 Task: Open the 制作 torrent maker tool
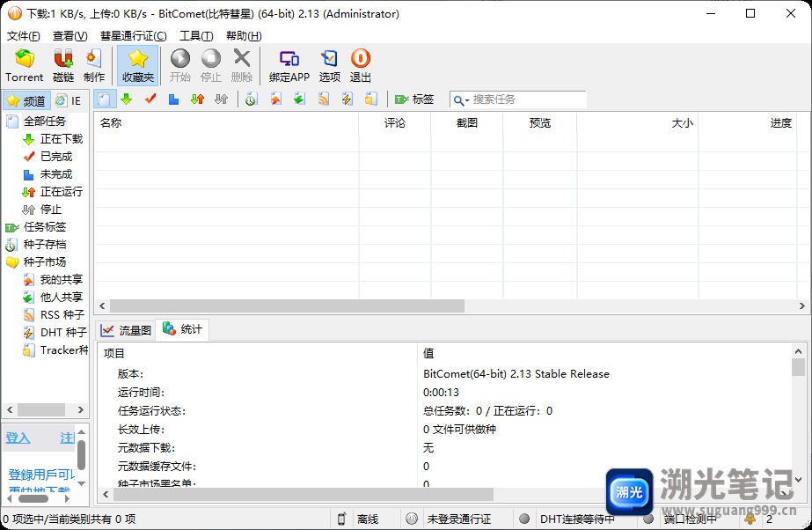click(x=94, y=65)
